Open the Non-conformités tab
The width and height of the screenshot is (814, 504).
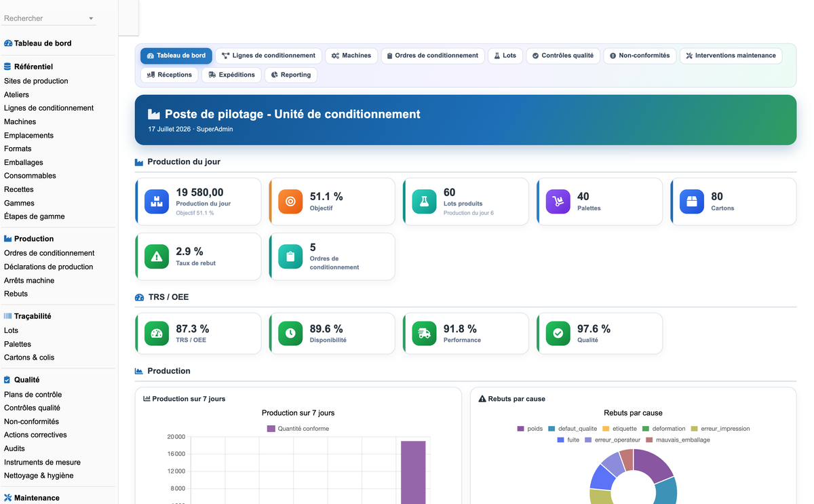[640, 56]
